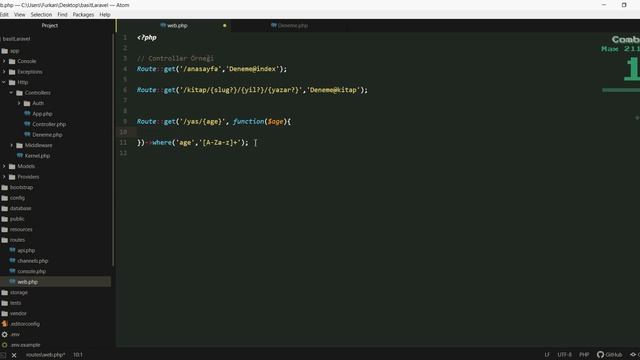Viewport: 640px width, 360px height.
Task: Click the Deneme.php file icon in tree
Action: tap(27, 135)
